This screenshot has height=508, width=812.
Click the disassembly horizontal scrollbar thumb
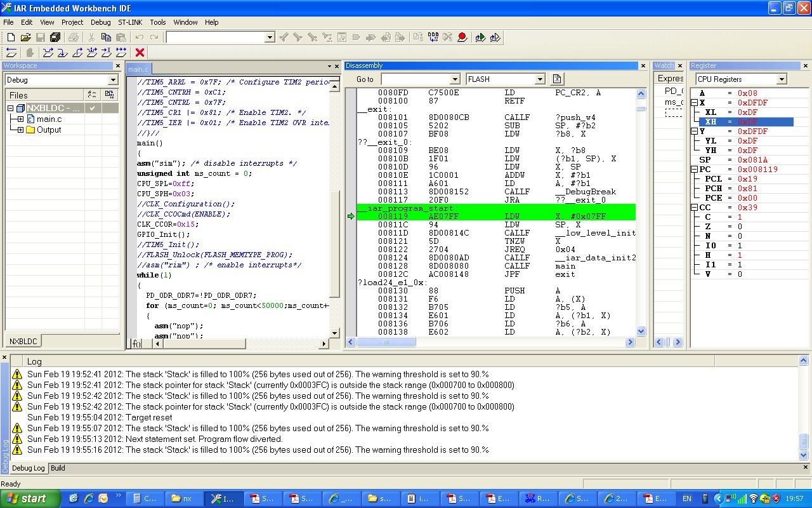point(386,342)
